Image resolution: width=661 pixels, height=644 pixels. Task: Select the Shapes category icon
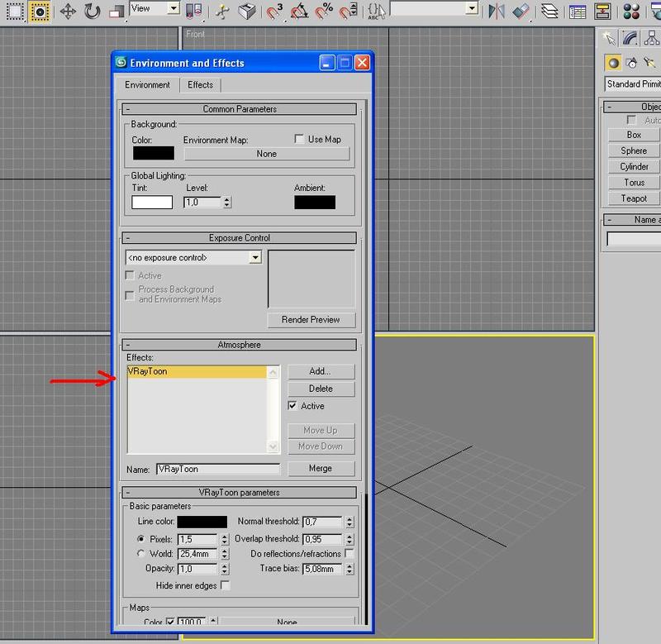click(631, 64)
